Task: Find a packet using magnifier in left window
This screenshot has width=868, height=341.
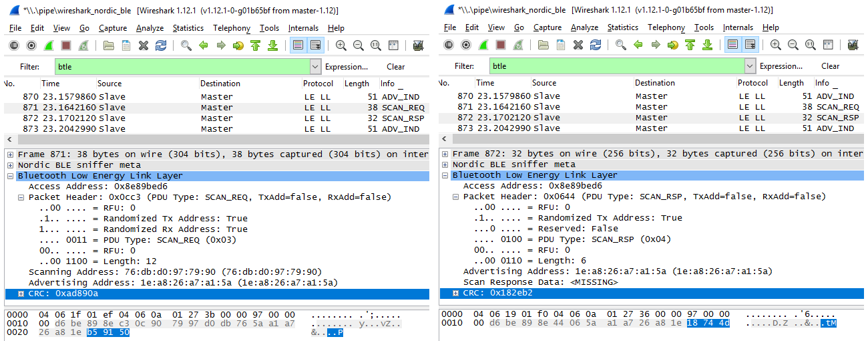Action: pos(186,45)
